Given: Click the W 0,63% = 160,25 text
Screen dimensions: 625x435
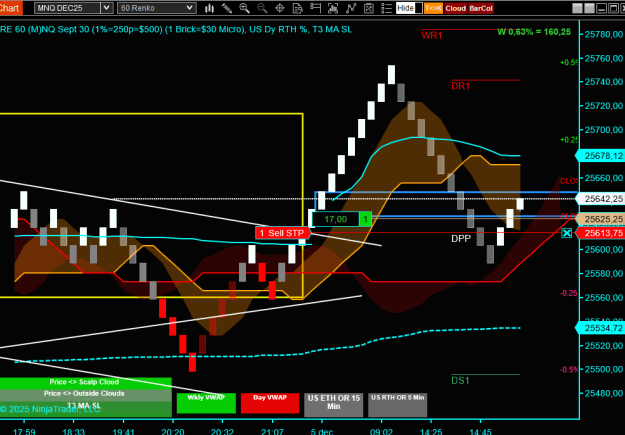Looking at the screenshot, I should (x=534, y=32).
